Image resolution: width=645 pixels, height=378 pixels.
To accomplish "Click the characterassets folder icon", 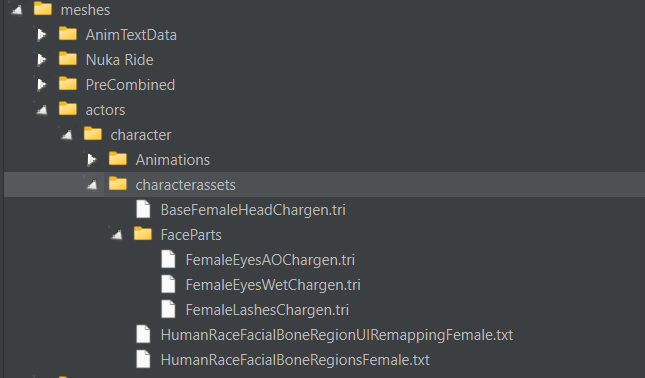I will click(118, 184).
